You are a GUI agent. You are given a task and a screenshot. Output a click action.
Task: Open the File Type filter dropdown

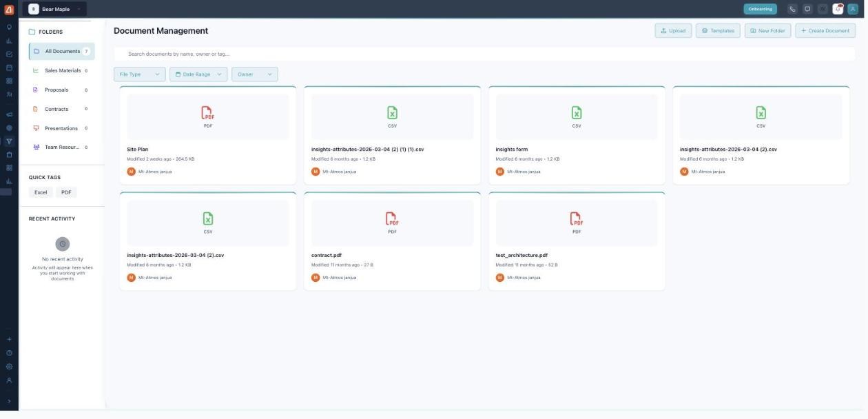(x=140, y=74)
